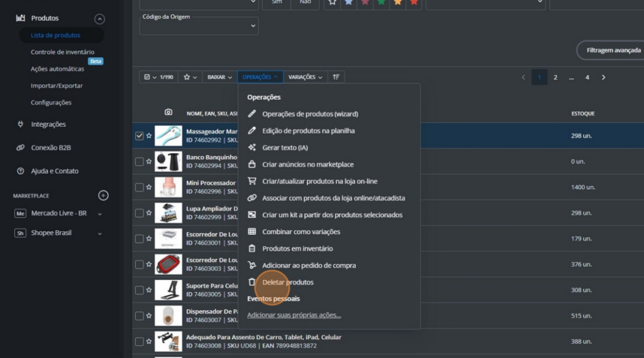644x358 pixels.
Task: Expand the Variações dropdown menu
Action: pyautogui.click(x=305, y=77)
